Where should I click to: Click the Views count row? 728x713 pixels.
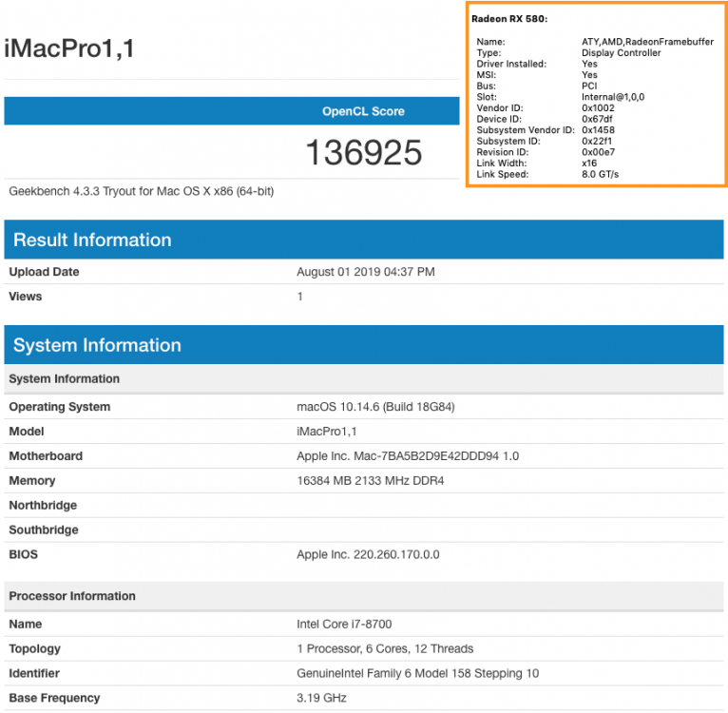[364, 297]
